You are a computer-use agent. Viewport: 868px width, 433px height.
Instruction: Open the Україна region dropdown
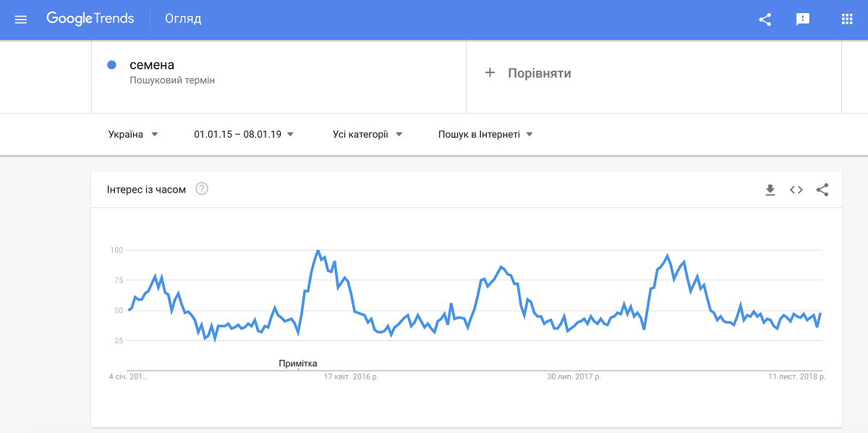(x=134, y=134)
